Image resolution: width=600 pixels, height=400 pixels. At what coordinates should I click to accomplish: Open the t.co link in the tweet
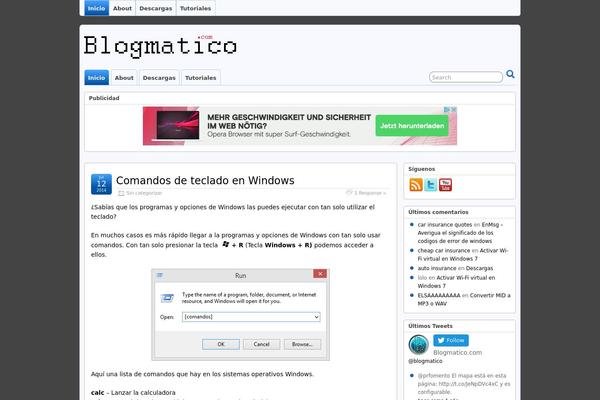click(x=468, y=384)
